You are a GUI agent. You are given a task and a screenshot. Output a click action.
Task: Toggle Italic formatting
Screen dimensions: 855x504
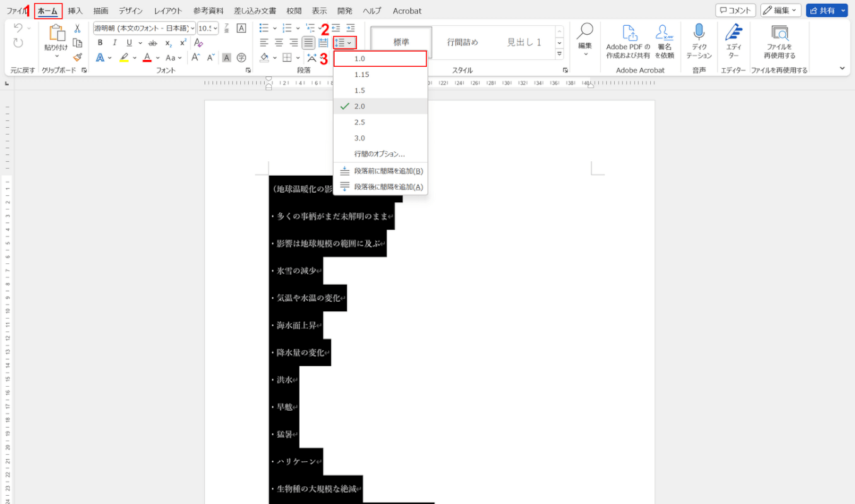click(115, 43)
